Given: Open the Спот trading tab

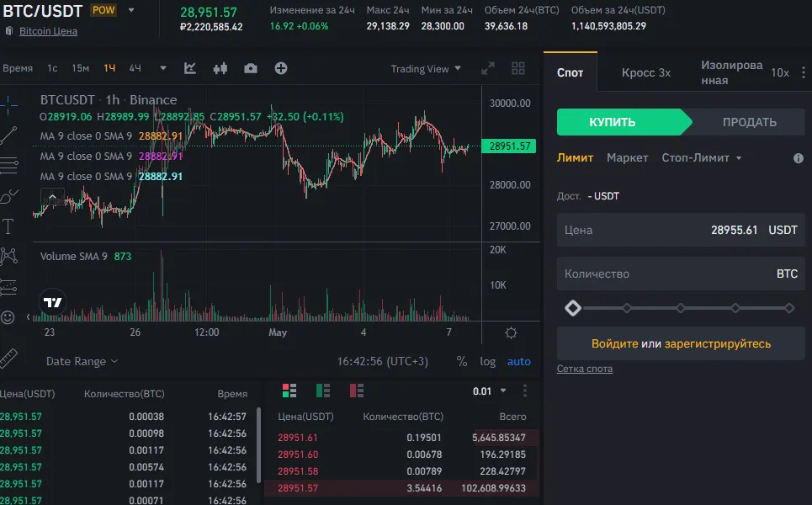Looking at the screenshot, I should point(571,72).
